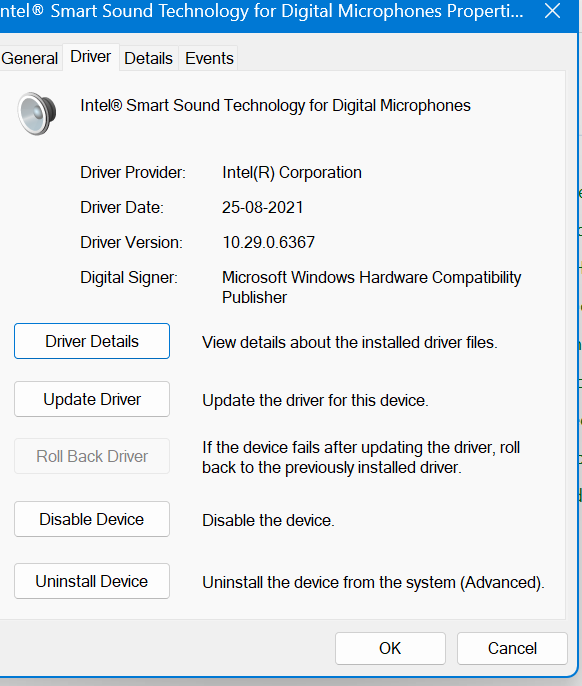Click the roll back description text

[x=361, y=458]
